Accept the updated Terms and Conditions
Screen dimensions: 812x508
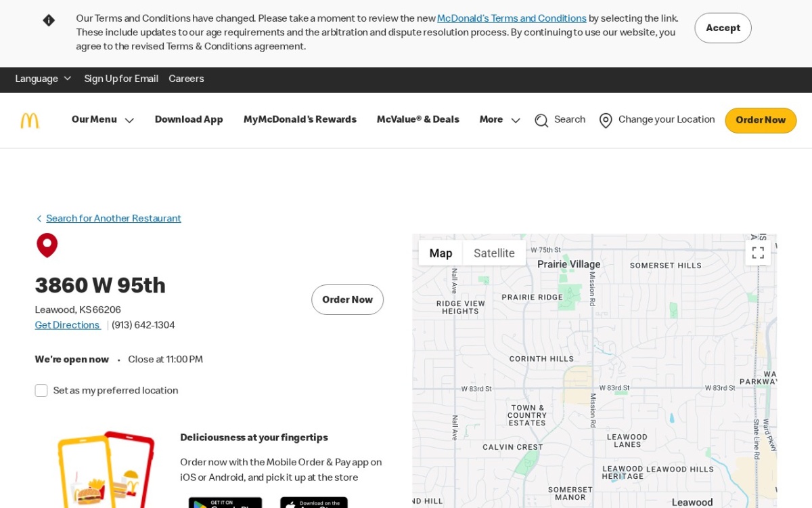723,28
